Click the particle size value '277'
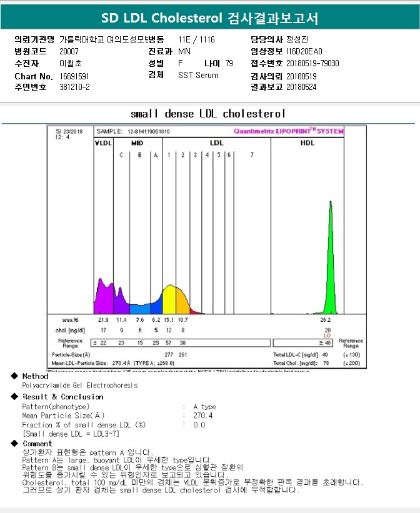Image resolution: width=420 pixels, height=513 pixels. pyautogui.click(x=169, y=355)
